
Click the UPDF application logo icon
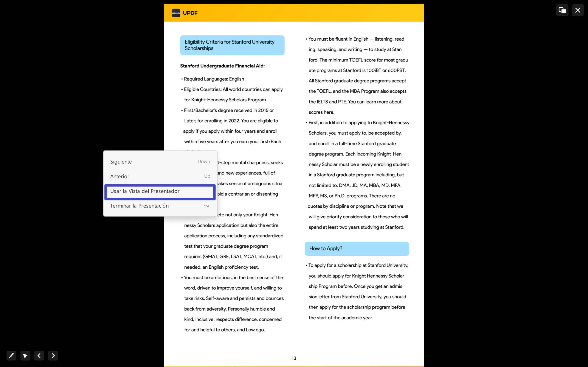pos(176,13)
